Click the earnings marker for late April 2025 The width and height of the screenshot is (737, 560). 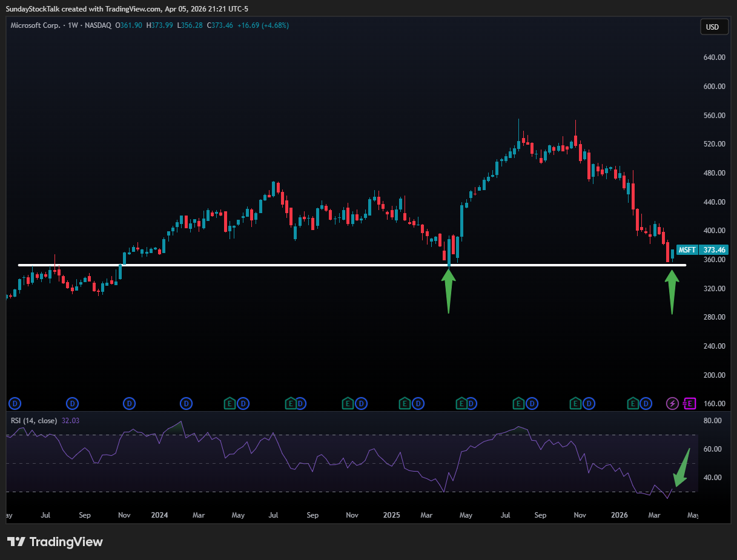[461, 403]
